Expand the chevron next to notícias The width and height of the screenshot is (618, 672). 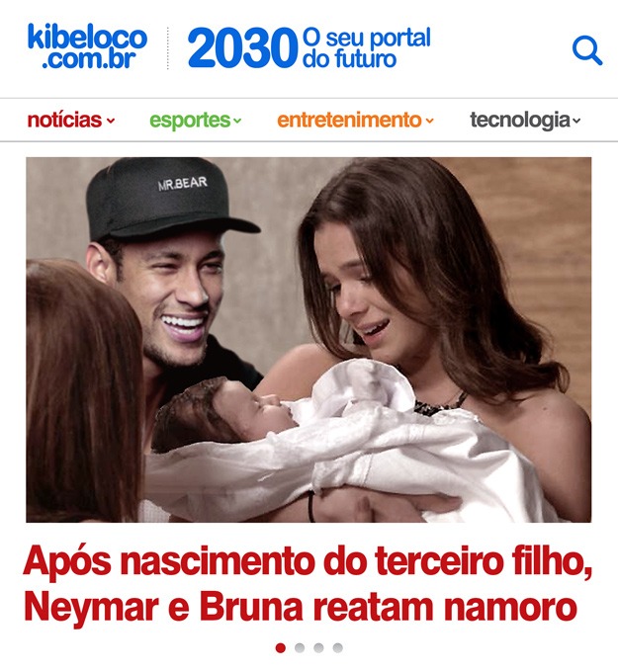point(111,121)
